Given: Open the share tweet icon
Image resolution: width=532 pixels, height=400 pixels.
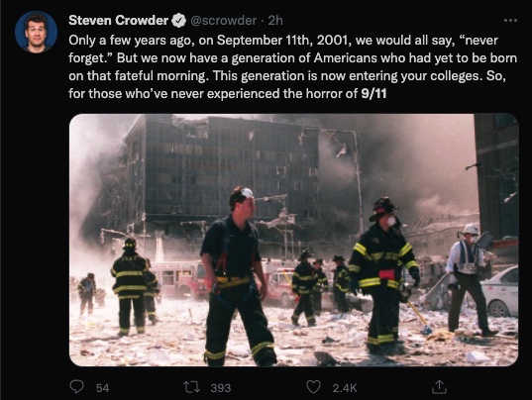Looking at the screenshot, I should (439, 387).
